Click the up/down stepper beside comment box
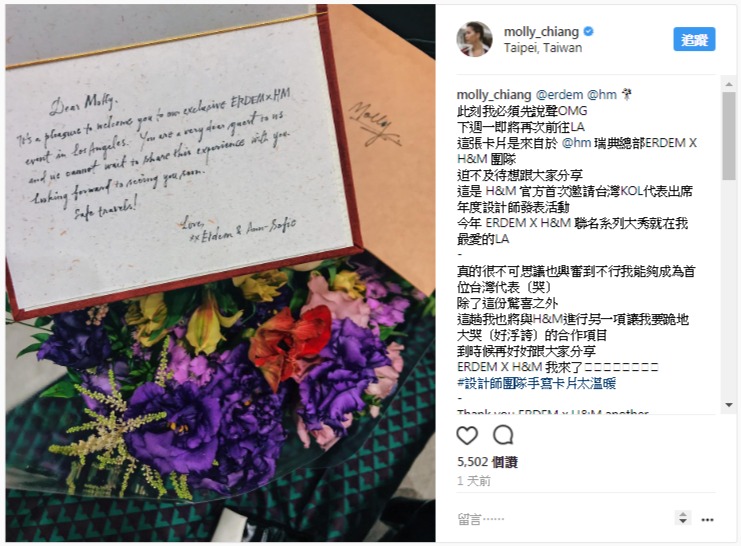Viewport: 741px width, 546px height. click(682, 518)
